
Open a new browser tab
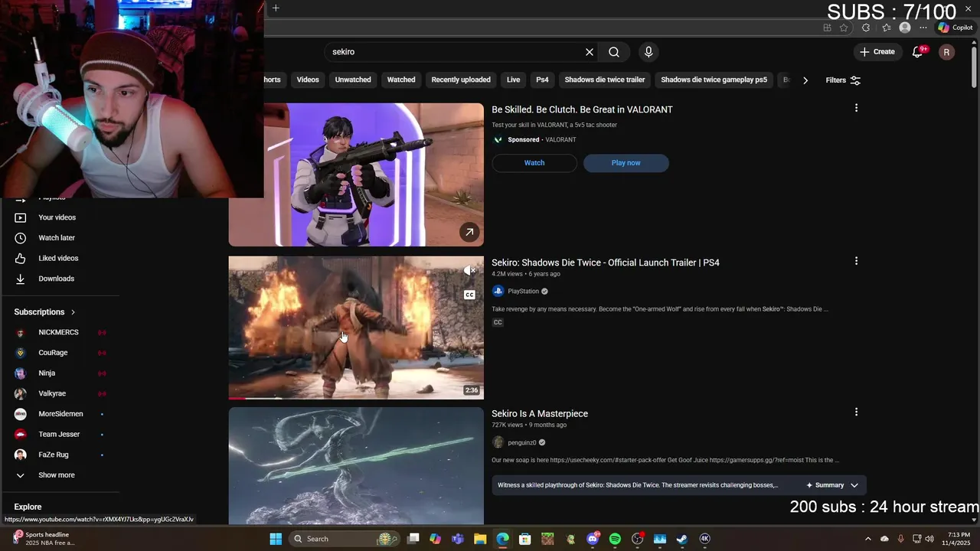[276, 8]
